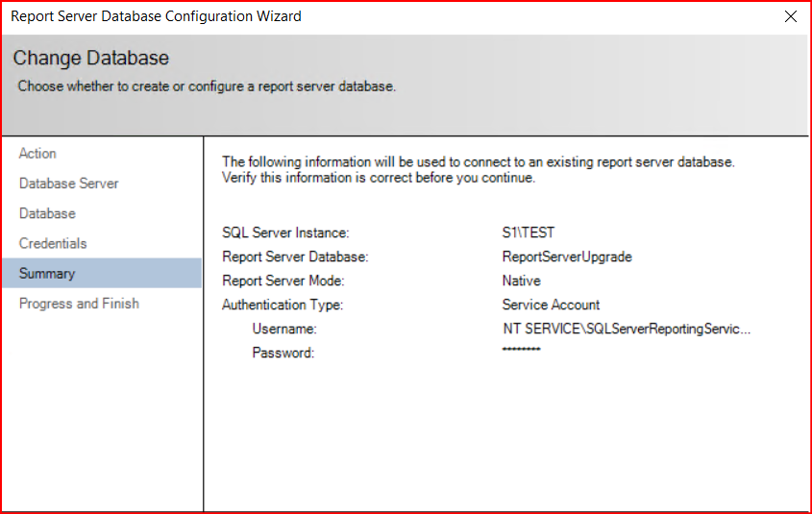Click the Password label

[283, 354]
